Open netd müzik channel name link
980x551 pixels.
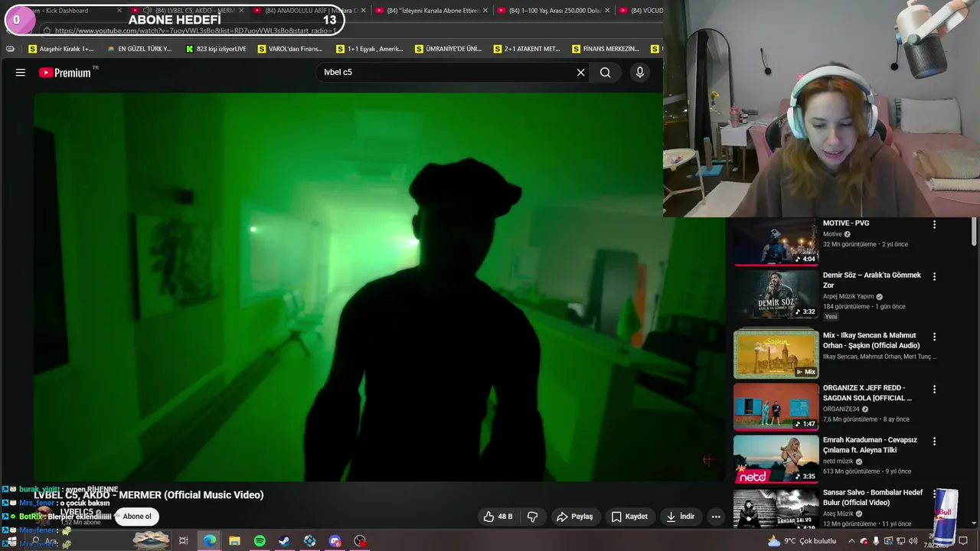click(838, 461)
